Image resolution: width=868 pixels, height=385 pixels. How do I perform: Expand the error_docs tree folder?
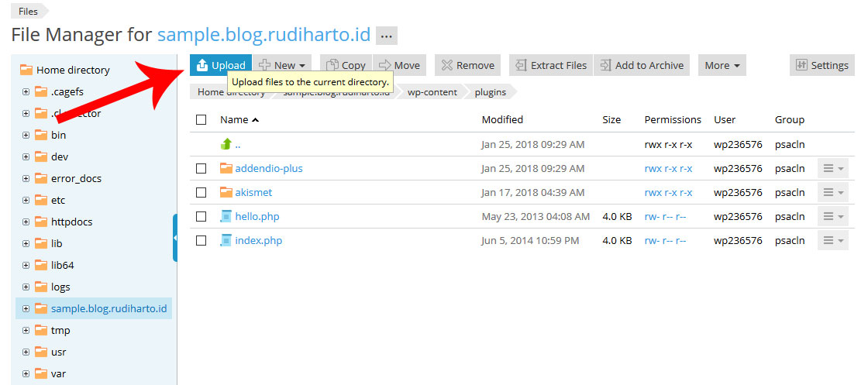(x=26, y=179)
